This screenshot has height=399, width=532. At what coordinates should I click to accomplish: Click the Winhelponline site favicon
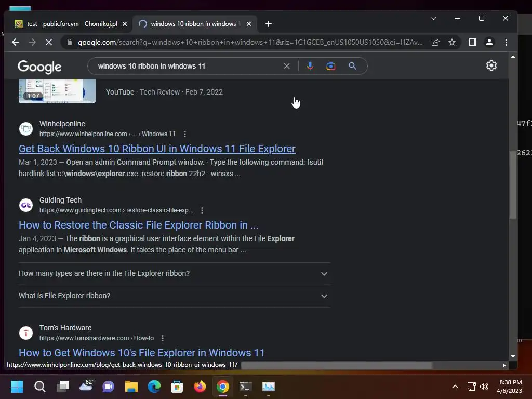coord(26,129)
